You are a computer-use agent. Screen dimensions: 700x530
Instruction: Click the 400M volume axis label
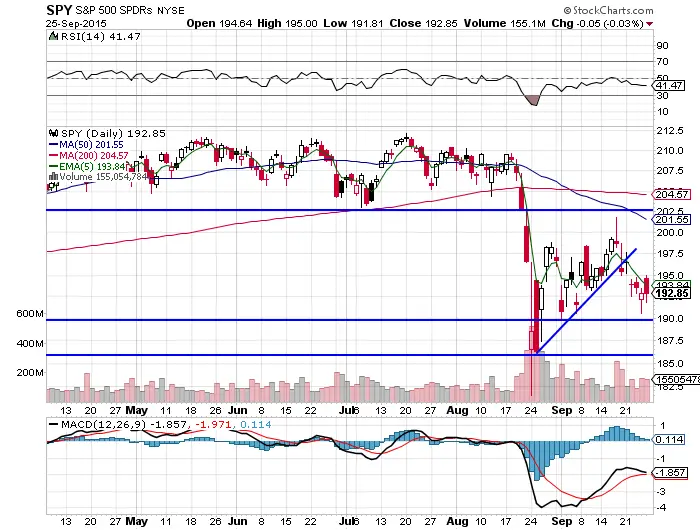click(30, 343)
